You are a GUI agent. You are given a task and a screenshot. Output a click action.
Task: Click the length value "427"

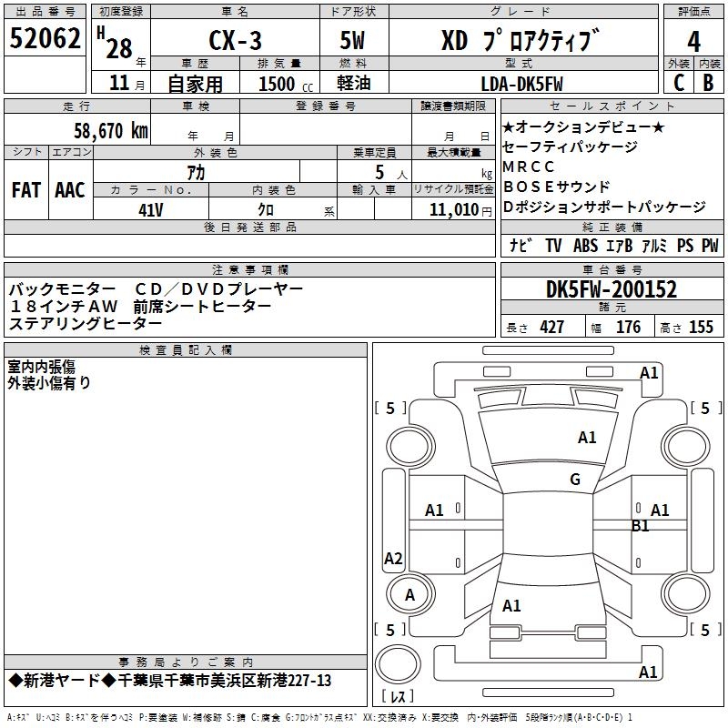click(x=552, y=327)
